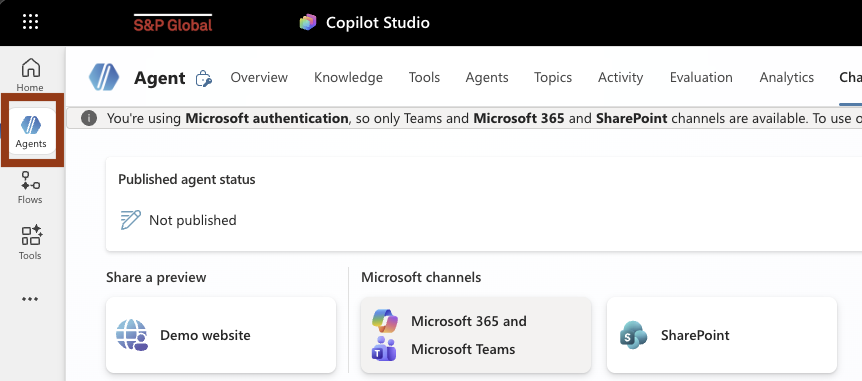This screenshot has height=381, width=862.
Task: Click the Demo website globe icon
Action: tap(132, 335)
